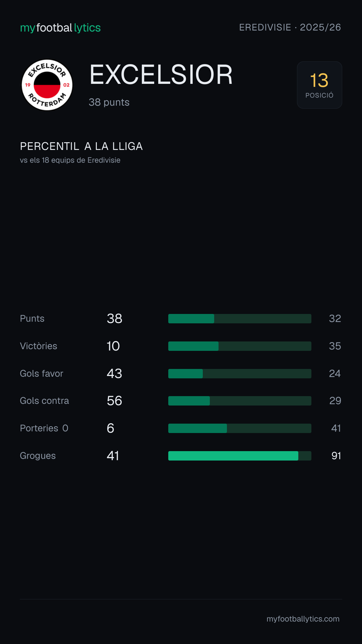This screenshot has width=362, height=644.
Task: Select the Gols favor progress bar
Action: tap(240, 374)
